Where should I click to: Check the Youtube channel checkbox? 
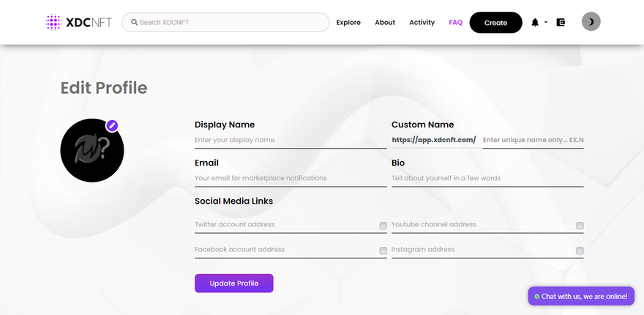coord(580,226)
